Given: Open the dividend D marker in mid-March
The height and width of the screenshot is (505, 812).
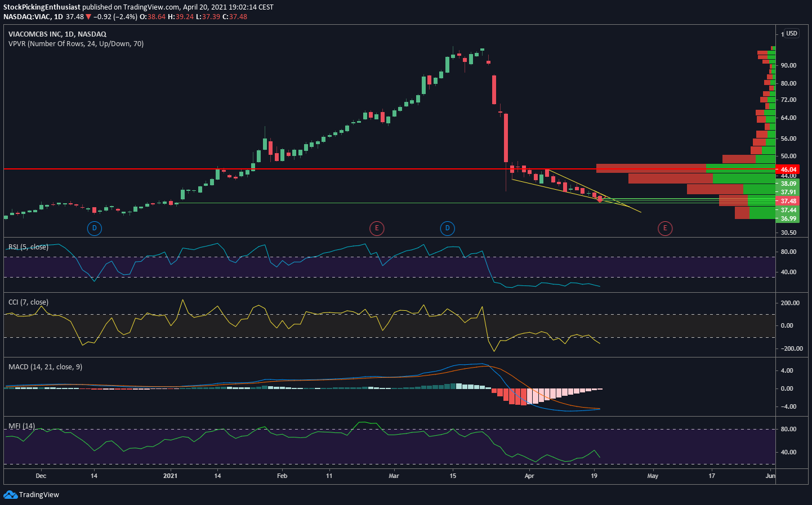Looking at the screenshot, I should (x=447, y=228).
